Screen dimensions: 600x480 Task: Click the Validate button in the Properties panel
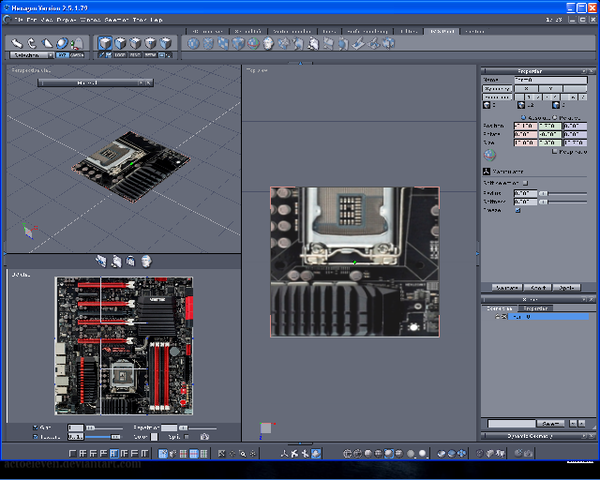pyautogui.click(x=505, y=286)
